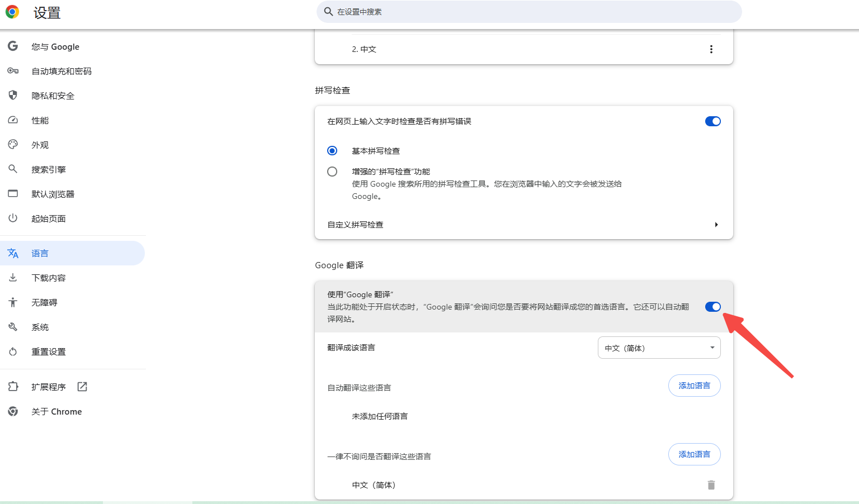Click the power icon for 起始页面

point(13,218)
